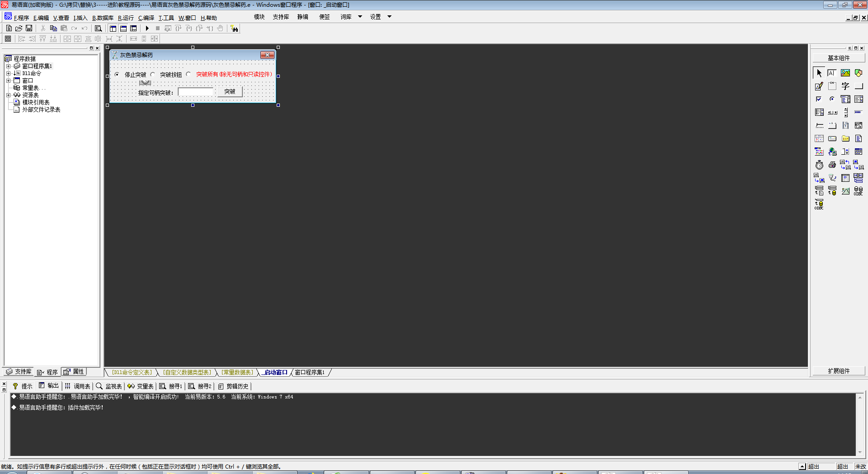Select the 停止突破 radio button
Screen dimensions: 868x474
(x=117, y=75)
